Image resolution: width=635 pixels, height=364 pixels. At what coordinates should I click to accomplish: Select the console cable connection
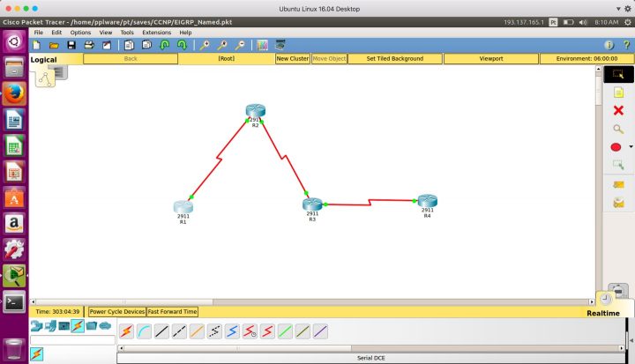click(x=143, y=331)
